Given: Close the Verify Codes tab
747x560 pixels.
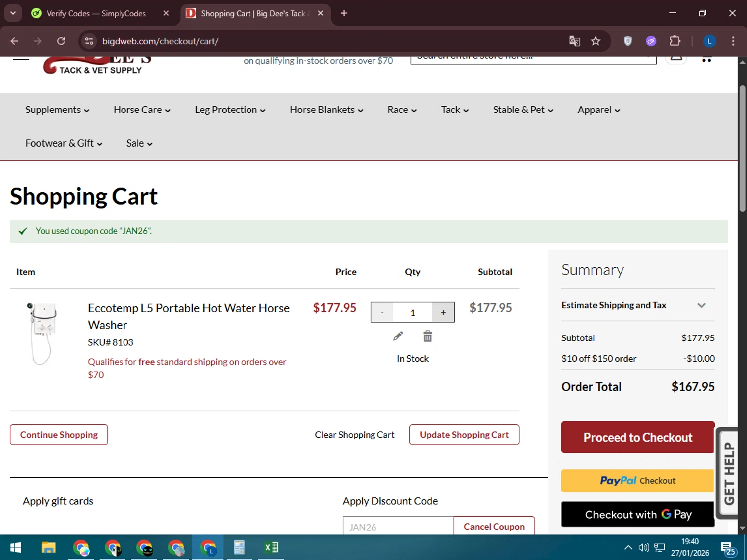Looking at the screenshot, I should tap(166, 13).
